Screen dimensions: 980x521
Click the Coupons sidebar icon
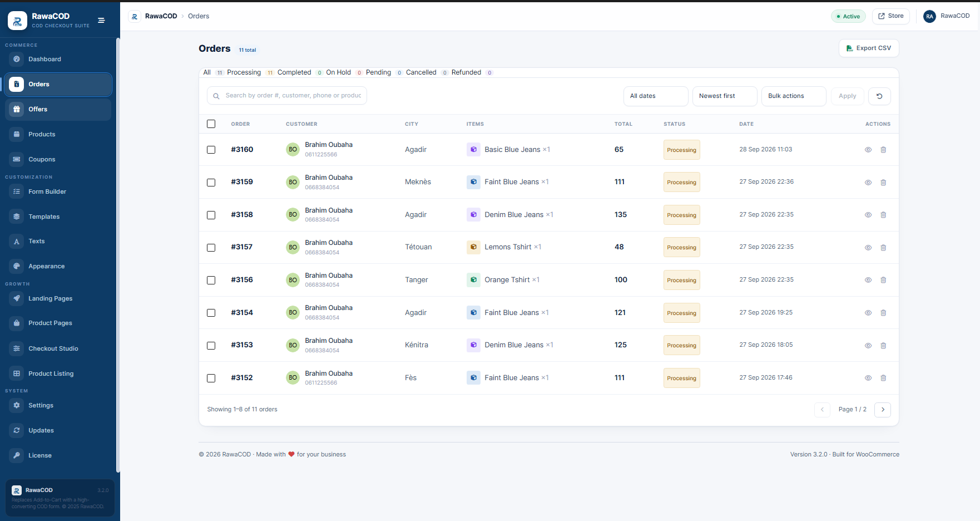pos(17,159)
